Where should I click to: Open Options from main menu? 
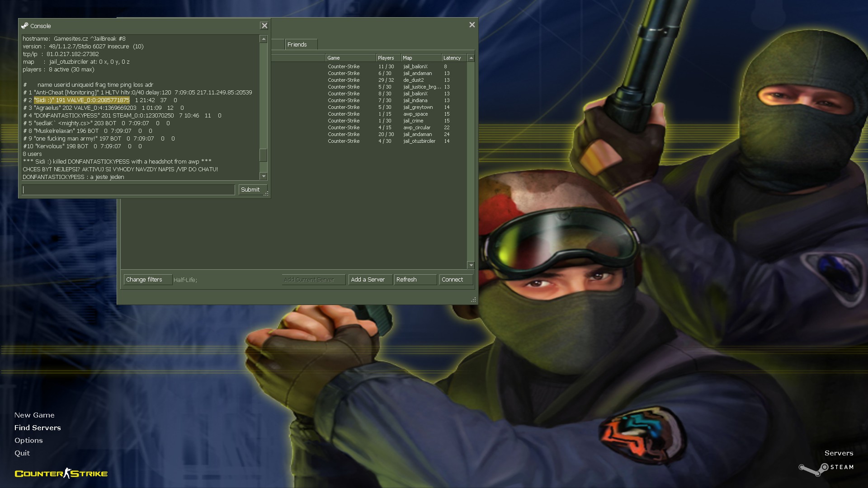pos(28,440)
